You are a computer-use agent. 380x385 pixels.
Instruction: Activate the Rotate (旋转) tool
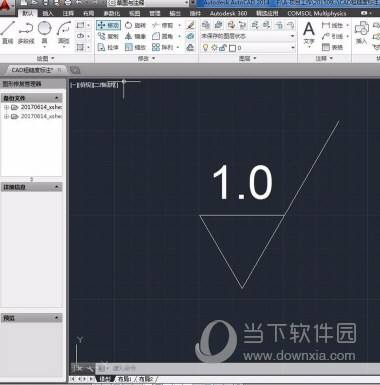[x=135, y=25]
